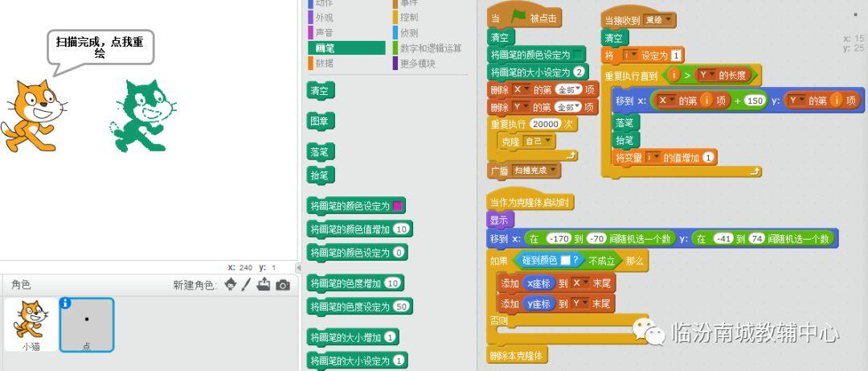Edit value 1 in 将 i 设定为 block
This screenshot has height=371, width=868.
[x=676, y=56]
